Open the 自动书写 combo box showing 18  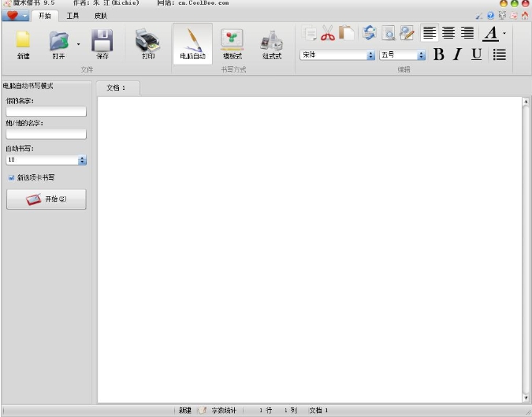[47, 159]
